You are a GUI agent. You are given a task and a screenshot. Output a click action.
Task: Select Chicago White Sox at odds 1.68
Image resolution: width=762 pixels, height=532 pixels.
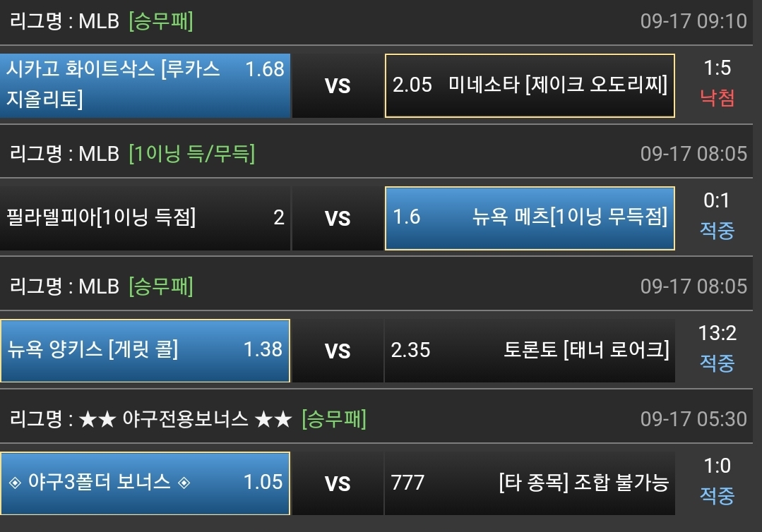pos(145,85)
